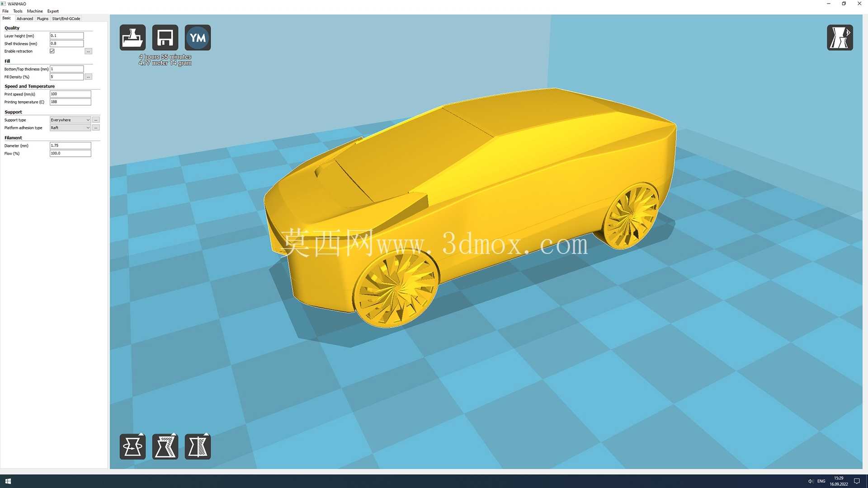This screenshot has width=868, height=488.
Task: Open the View mode icon at top right
Action: click(x=840, y=38)
